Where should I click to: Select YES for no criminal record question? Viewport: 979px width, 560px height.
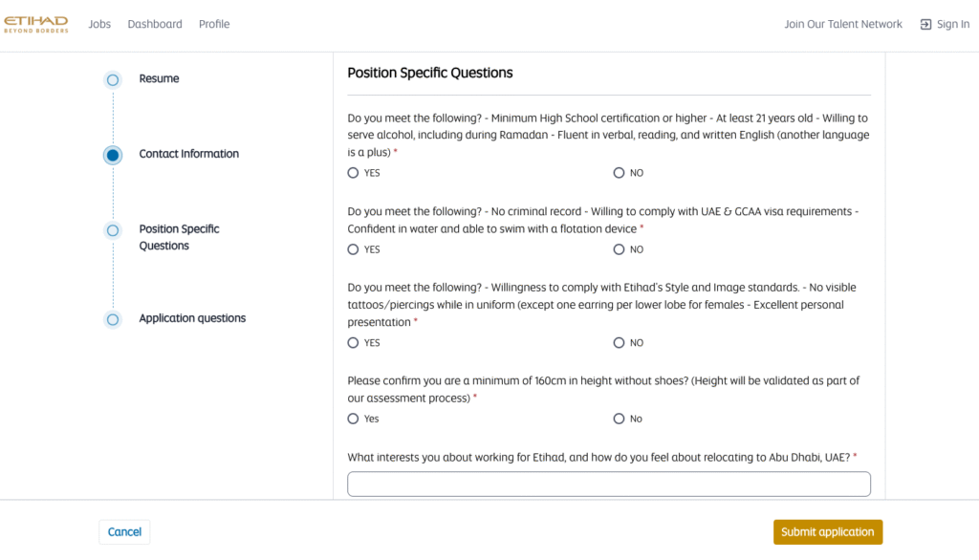point(354,249)
